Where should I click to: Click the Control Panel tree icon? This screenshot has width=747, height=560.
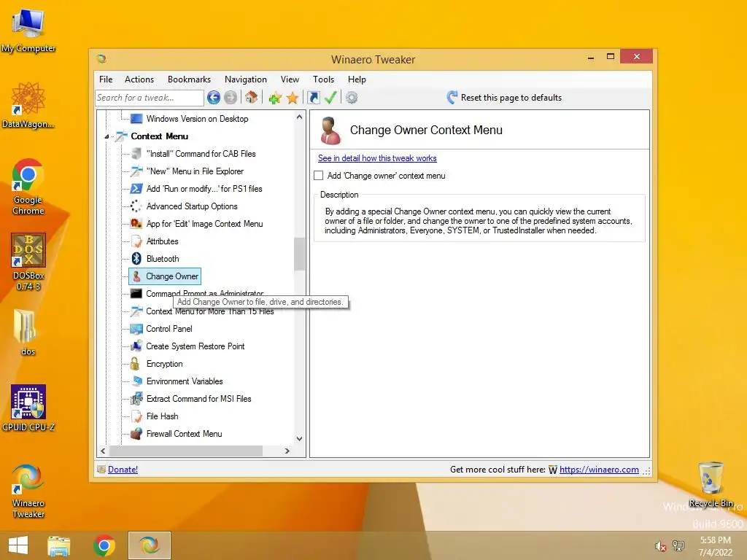tap(136, 329)
